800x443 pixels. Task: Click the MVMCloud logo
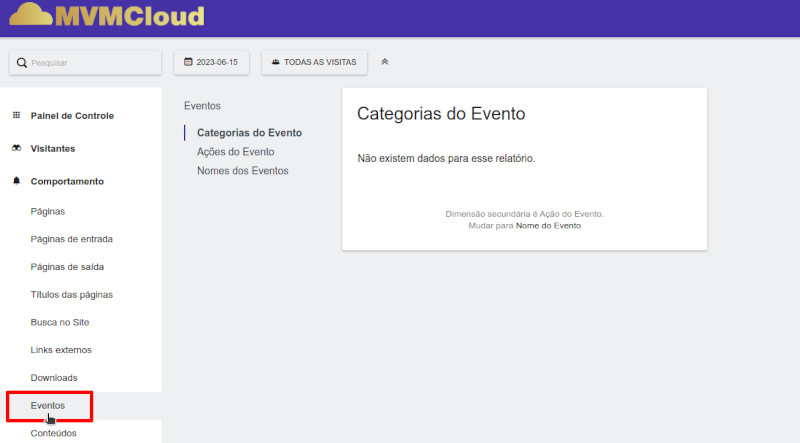click(106, 15)
